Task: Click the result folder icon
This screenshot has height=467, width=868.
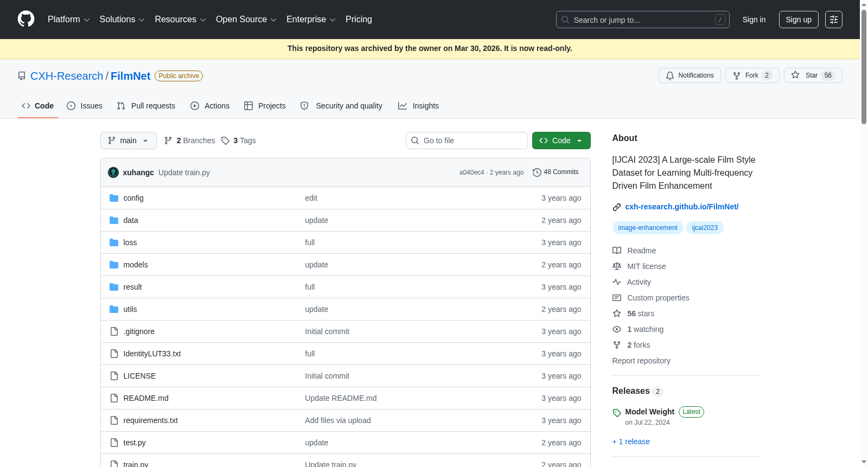Action: point(114,287)
